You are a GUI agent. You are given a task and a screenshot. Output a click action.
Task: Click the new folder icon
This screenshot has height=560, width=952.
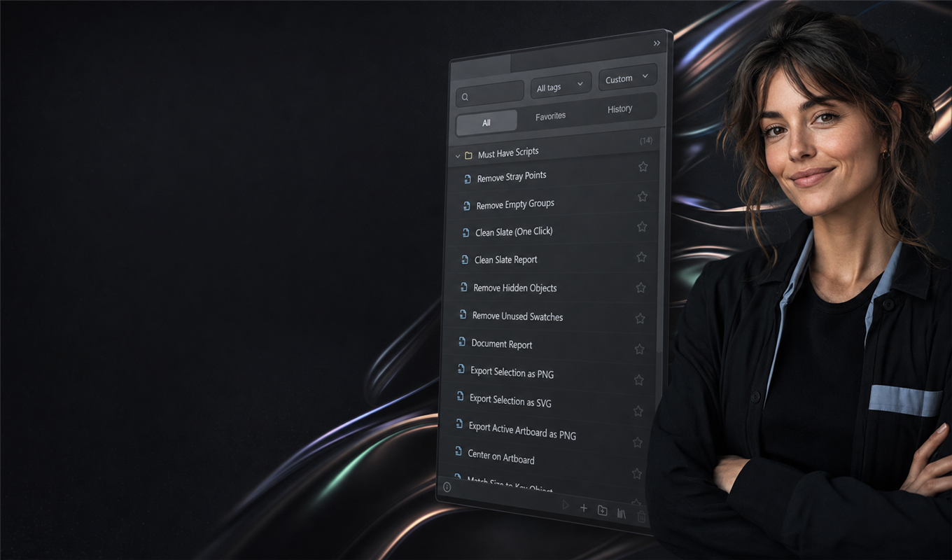602,510
